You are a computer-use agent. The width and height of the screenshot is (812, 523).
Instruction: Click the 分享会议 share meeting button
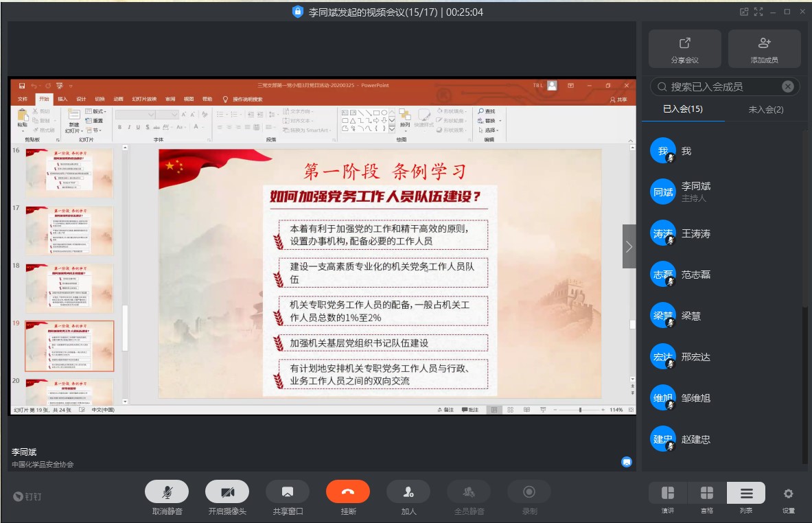click(684, 49)
